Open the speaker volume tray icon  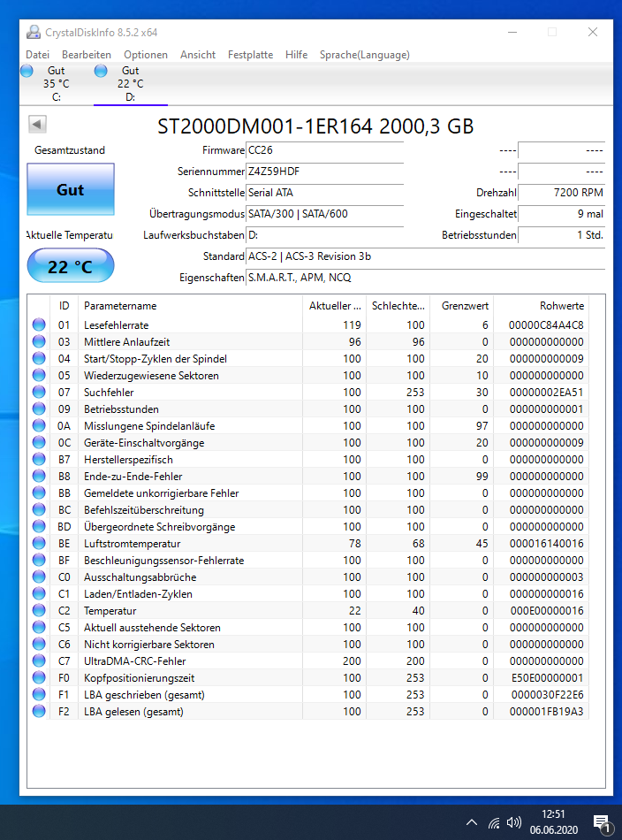click(514, 823)
